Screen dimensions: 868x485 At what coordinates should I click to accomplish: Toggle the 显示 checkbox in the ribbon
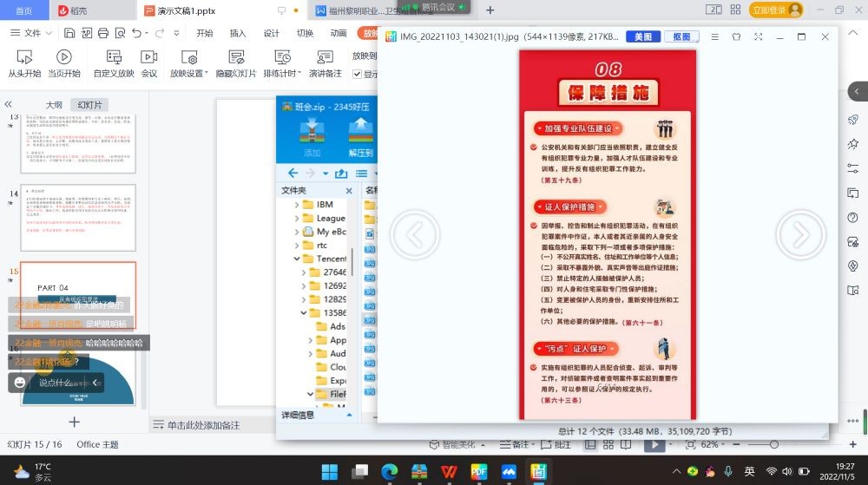(x=358, y=75)
